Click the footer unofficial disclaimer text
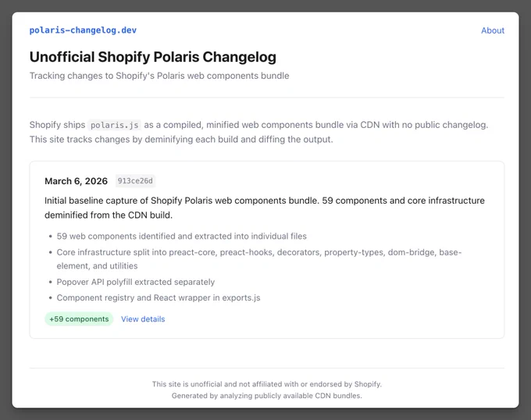The height and width of the screenshot is (420, 531). 267,384
